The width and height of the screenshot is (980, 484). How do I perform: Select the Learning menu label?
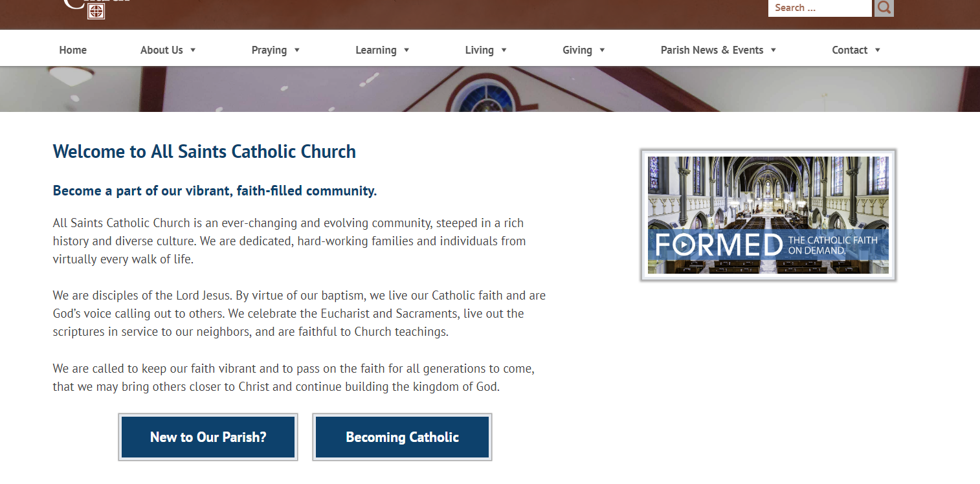tap(375, 50)
